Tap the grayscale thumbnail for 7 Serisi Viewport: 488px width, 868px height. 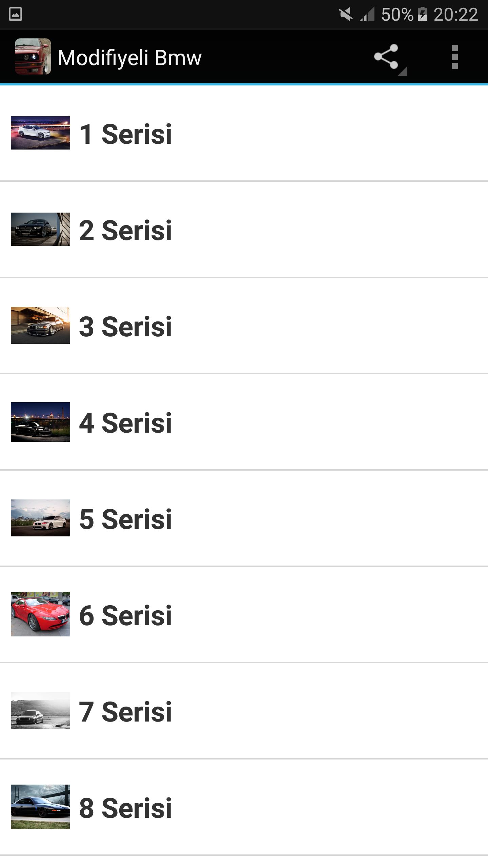click(40, 710)
